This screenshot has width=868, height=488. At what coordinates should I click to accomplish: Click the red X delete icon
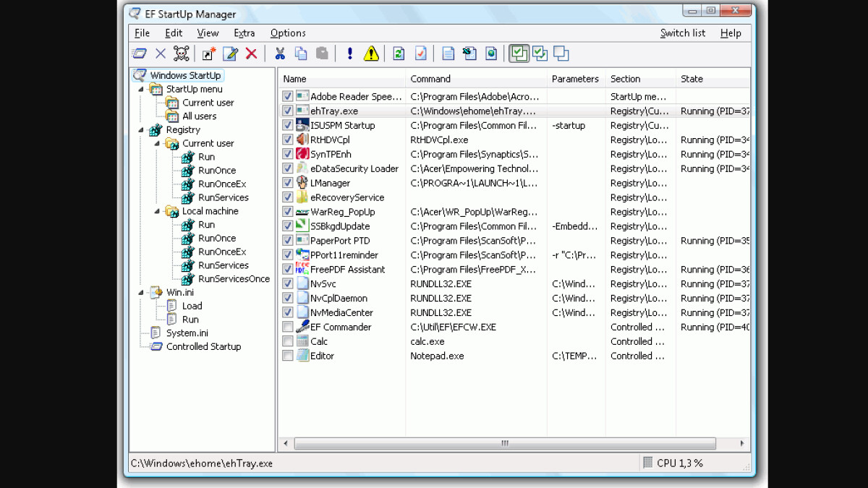[x=251, y=53]
